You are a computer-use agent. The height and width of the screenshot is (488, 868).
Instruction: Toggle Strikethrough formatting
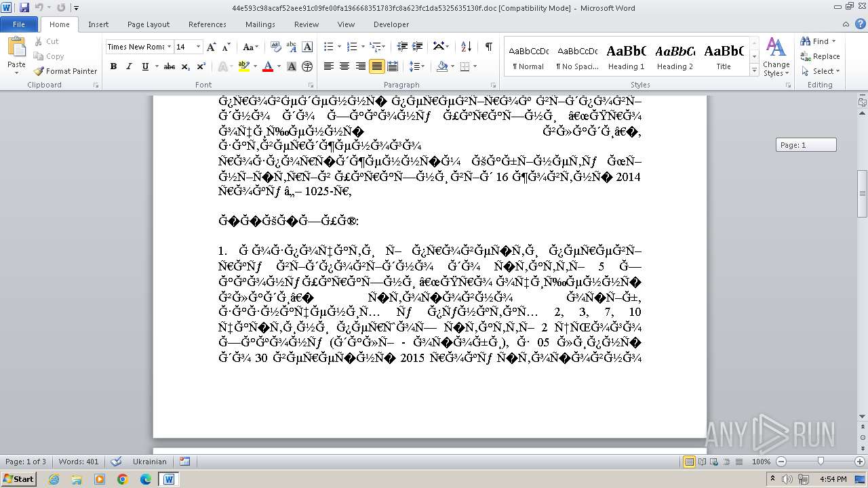170,66
